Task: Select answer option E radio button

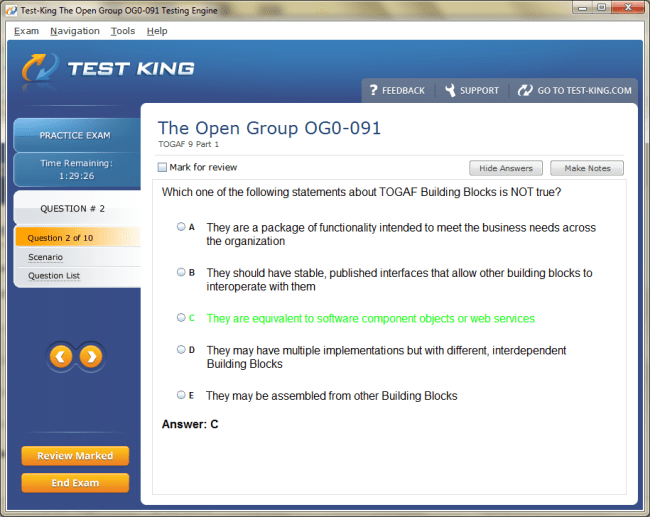Action: tap(181, 395)
